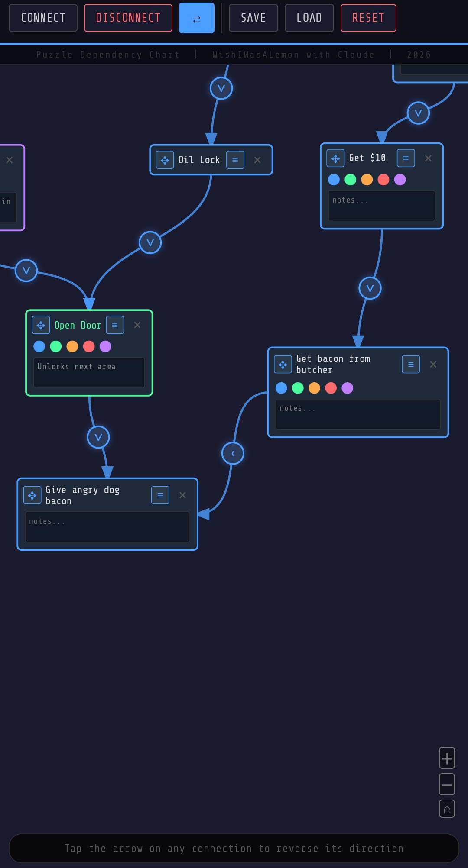Reverse the arrow from Get $10 to bacon
Viewport: 468px width, 868px height.
tap(370, 288)
